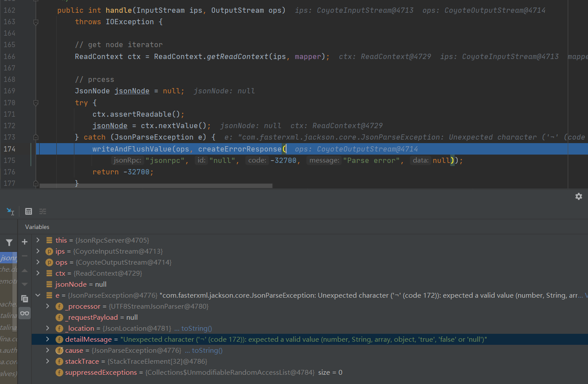Screen dimensions: 588x384
Task: Click the copy/duplicate watch icon
Action: pyautogui.click(x=25, y=299)
